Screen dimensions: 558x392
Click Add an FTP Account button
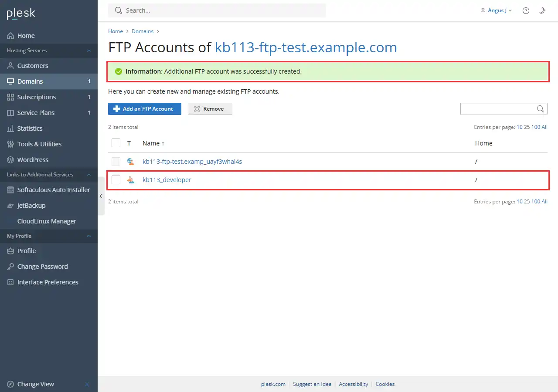(x=145, y=109)
